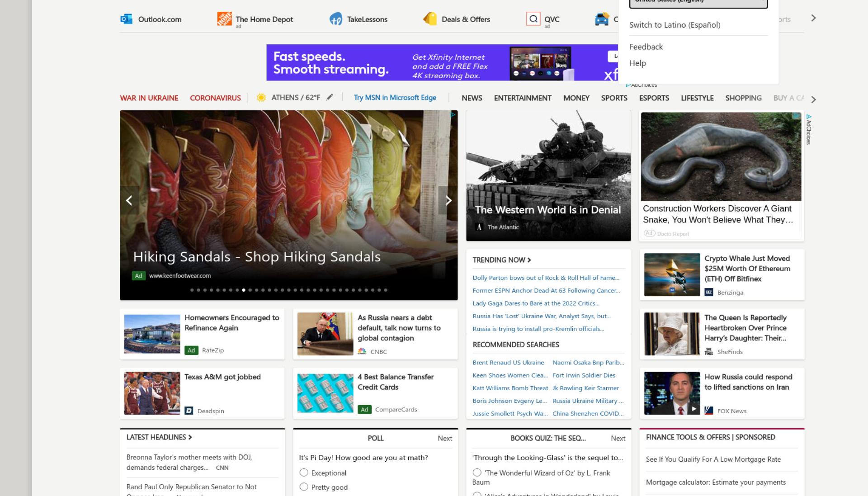Image resolution: width=868 pixels, height=496 pixels.
Task: Go to the News category
Action: [x=472, y=98]
